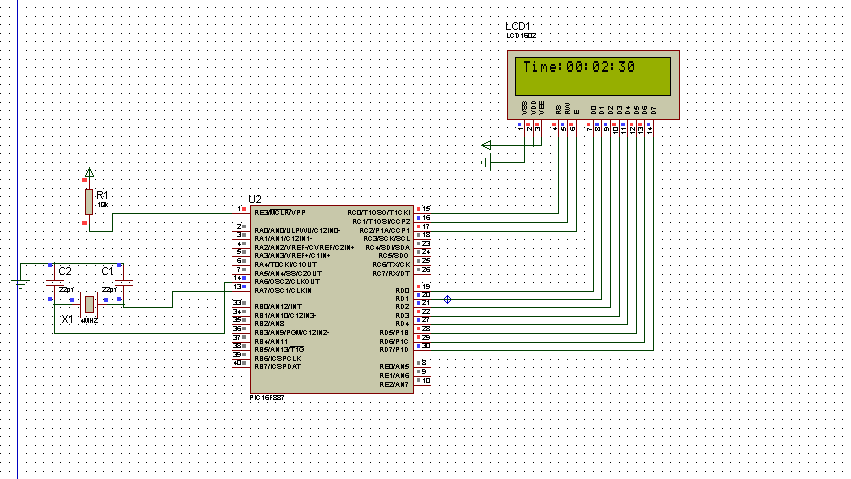Click the LCD pin 4 labeled RS

pyautogui.click(x=555, y=127)
